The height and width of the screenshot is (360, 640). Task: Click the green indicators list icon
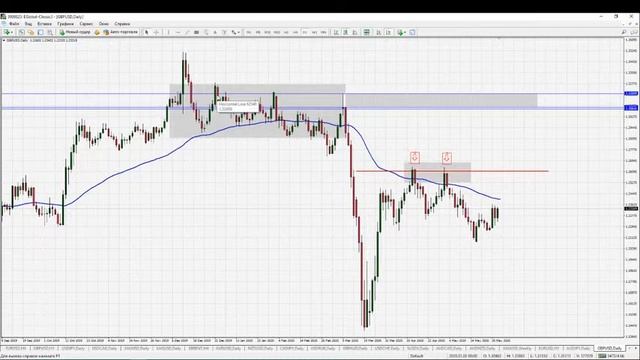400,32
